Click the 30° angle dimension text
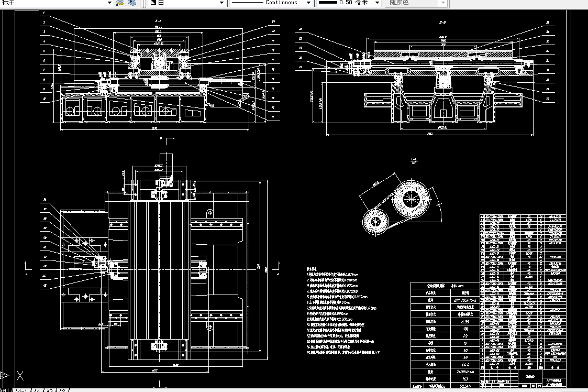Viewport: 588px width, 392px height. 439,204
